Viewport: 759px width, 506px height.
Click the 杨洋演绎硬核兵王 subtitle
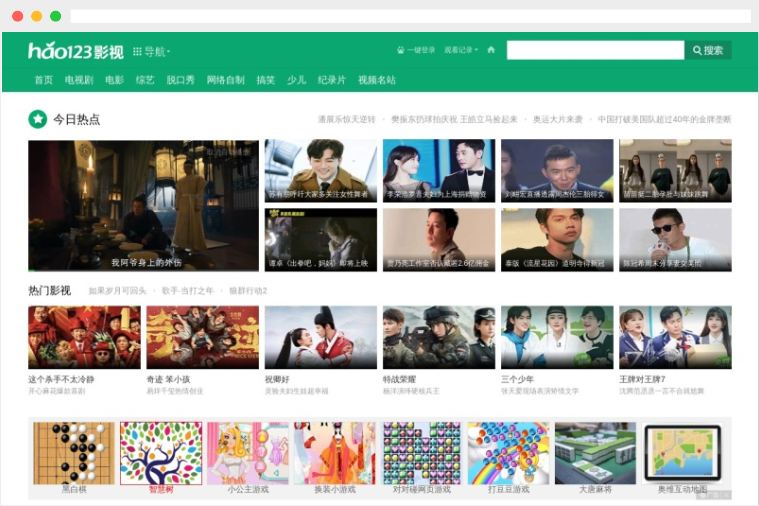click(411, 391)
